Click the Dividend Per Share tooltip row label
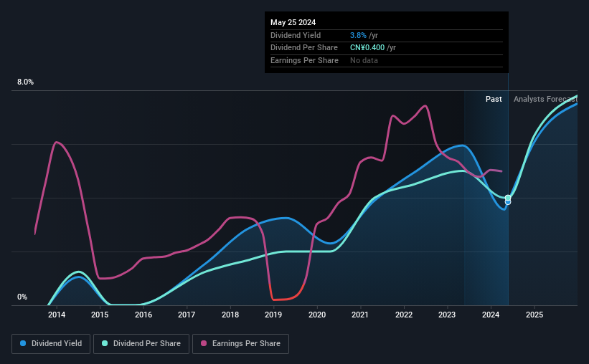The image size is (589, 364). (304, 48)
